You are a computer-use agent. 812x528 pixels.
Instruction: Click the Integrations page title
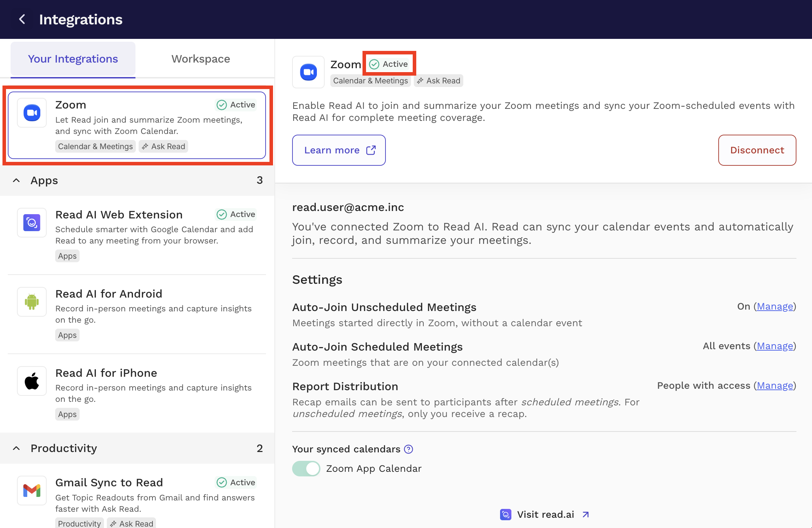click(81, 19)
